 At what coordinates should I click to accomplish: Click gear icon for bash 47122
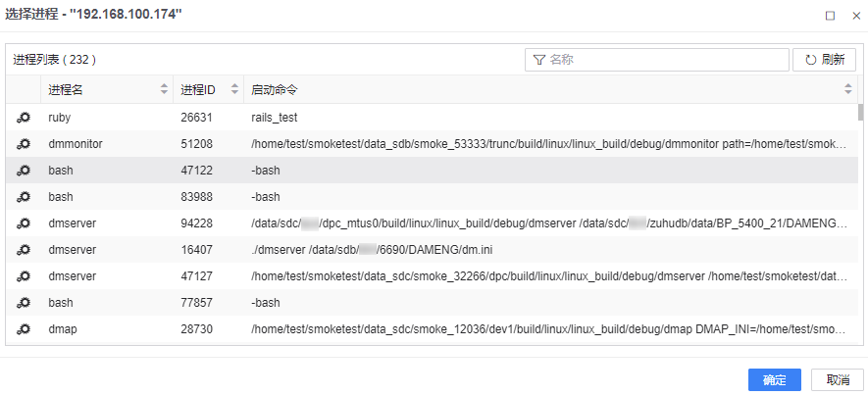pyautogui.click(x=23, y=171)
